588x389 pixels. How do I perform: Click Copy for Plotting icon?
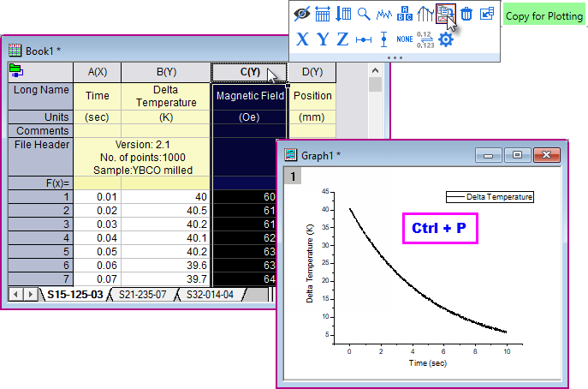pos(446,14)
